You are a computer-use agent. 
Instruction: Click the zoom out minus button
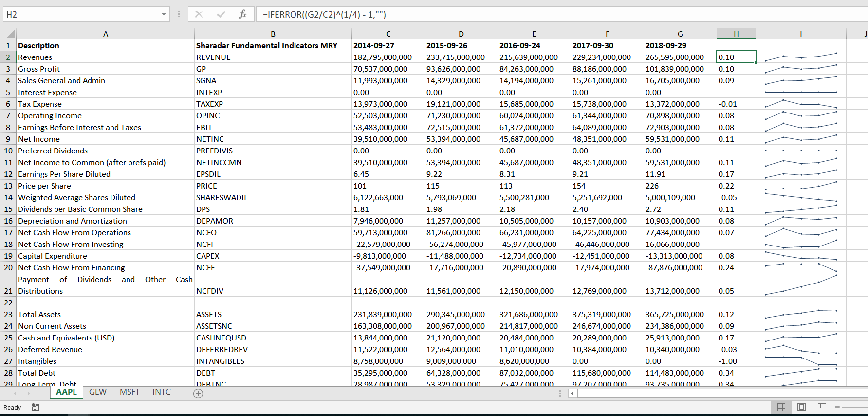[x=837, y=407]
